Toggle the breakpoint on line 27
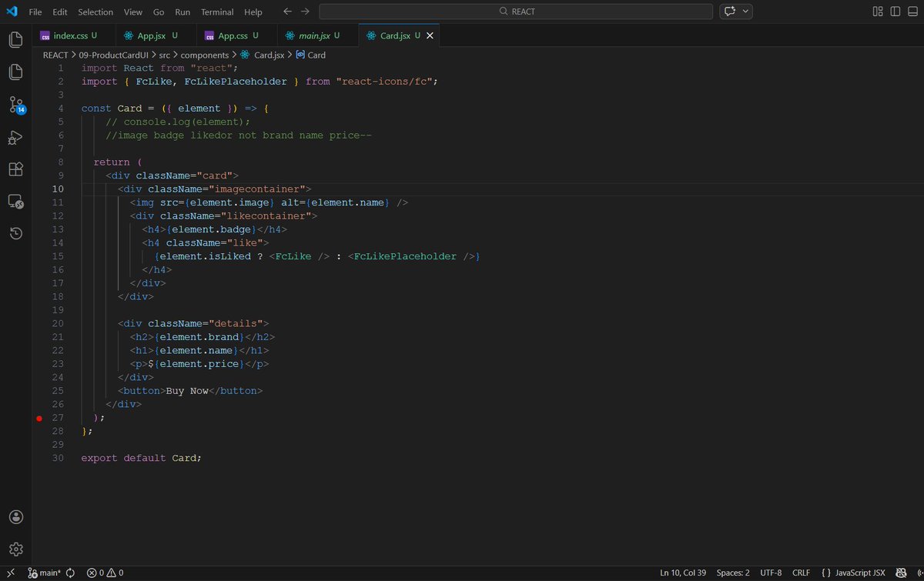Image resolution: width=924 pixels, height=581 pixels. [x=39, y=418]
